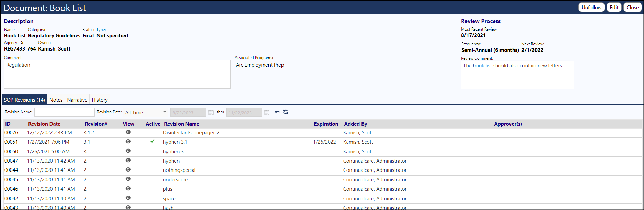The width and height of the screenshot is (644, 210).
Task: Click revision name underscore
Action: click(175, 180)
